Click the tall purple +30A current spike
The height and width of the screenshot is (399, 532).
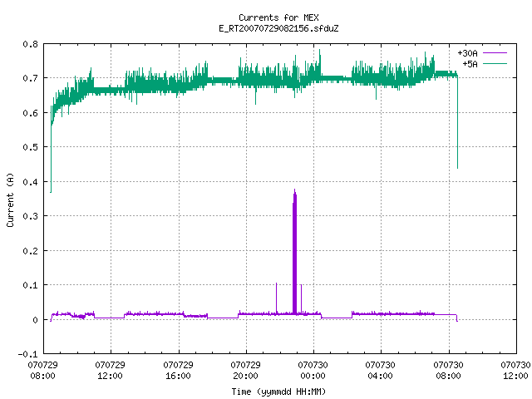294,251
